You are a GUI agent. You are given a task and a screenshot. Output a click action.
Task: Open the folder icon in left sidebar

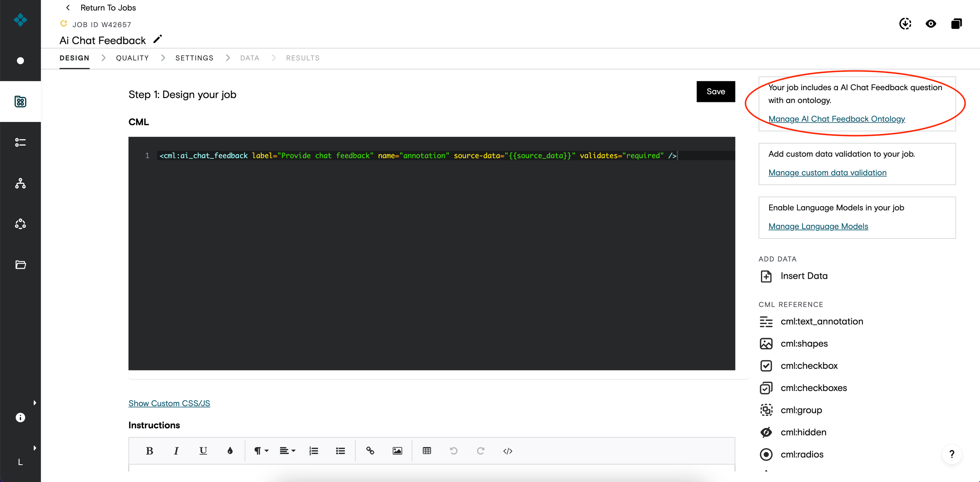pyautogui.click(x=20, y=265)
